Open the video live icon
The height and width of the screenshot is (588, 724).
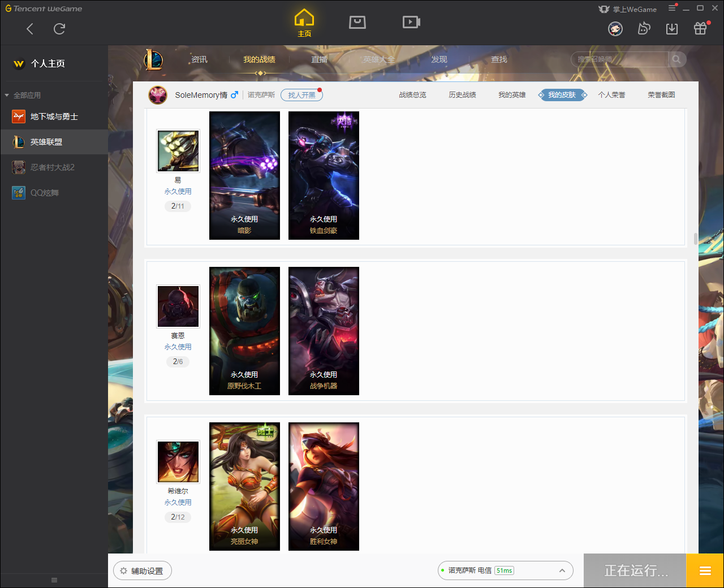pyautogui.click(x=411, y=22)
